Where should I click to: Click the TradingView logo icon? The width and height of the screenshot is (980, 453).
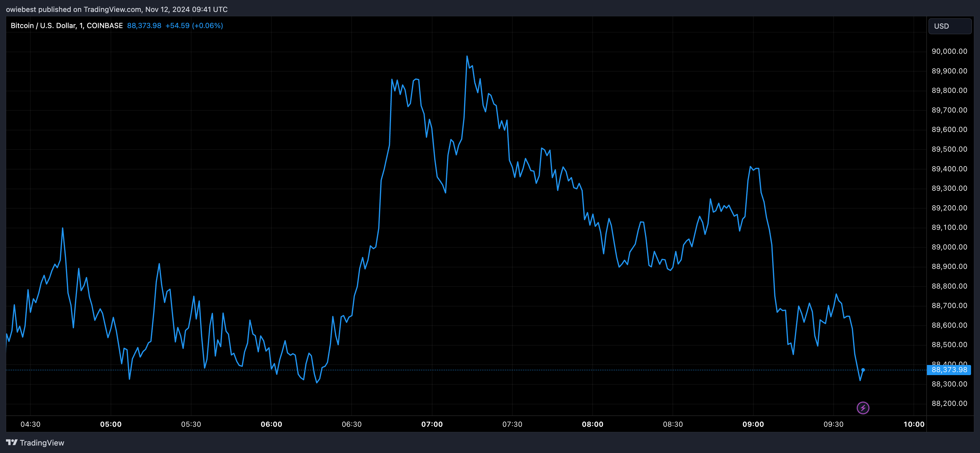tap(12, 442)
